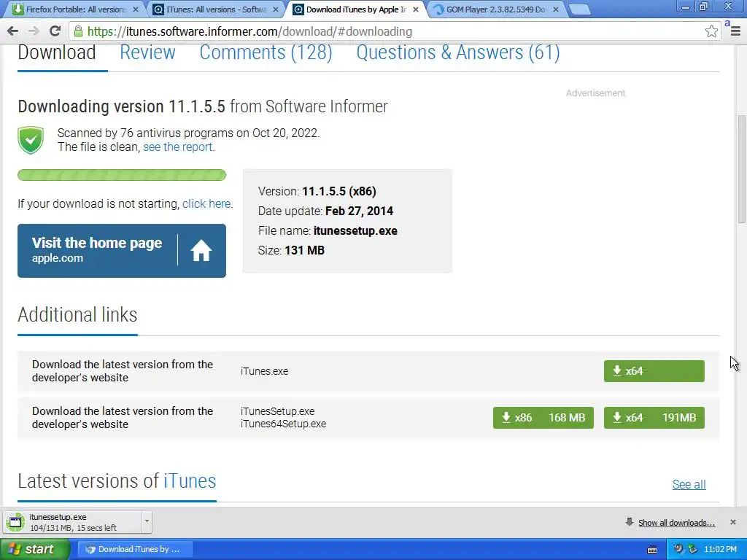The image size is (747, 560).
Task: Open the Chrome hamburger menu
Action: tap(735, 31)
